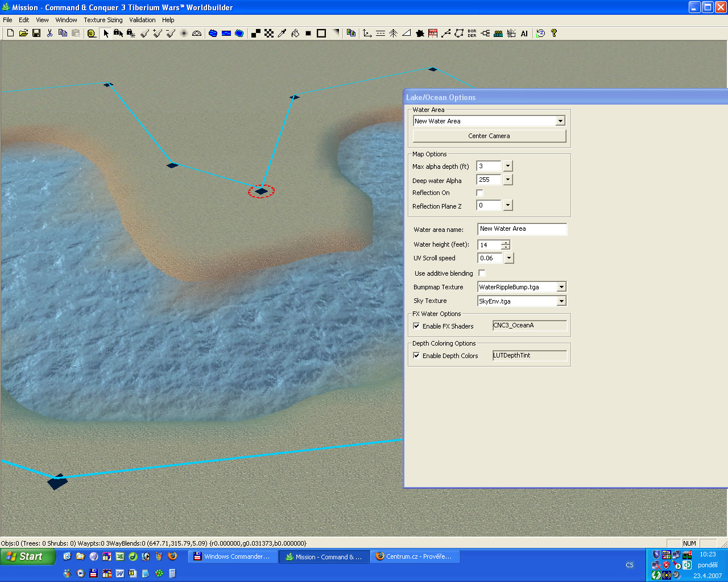Select the fuzzy feather brush tool
728x582 pixels.
coord(184,34)
